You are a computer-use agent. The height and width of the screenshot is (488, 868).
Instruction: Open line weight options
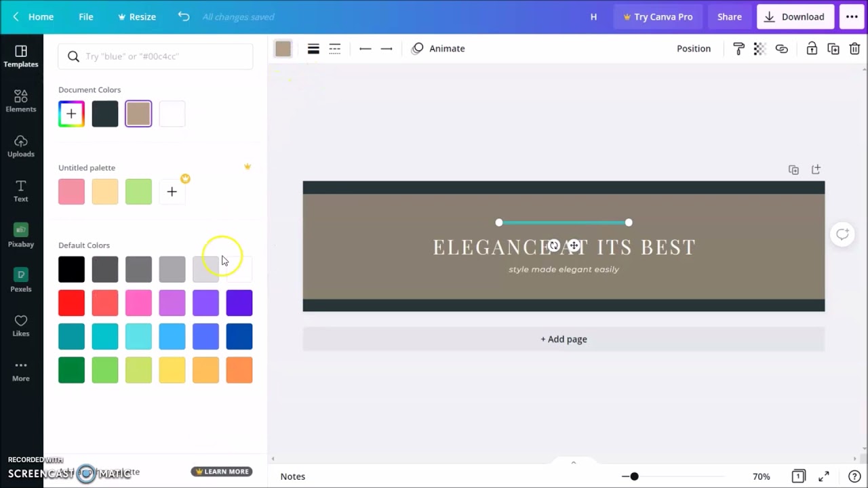[313, 48]
